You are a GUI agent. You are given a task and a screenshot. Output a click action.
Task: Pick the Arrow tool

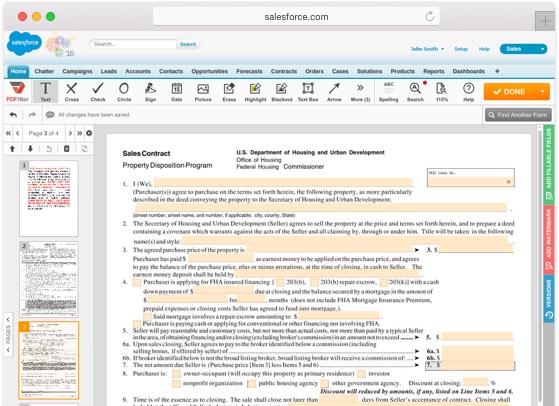tap(334, 92)
